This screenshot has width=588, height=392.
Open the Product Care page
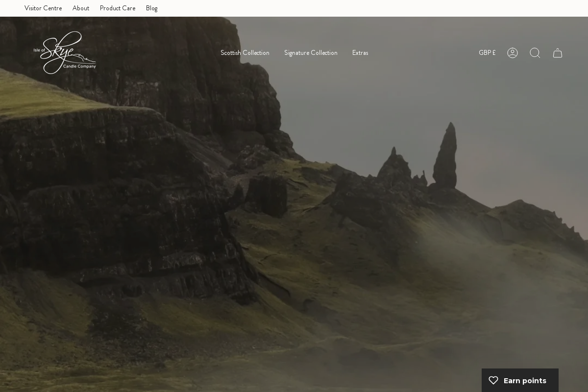click(x=118, y=8)
